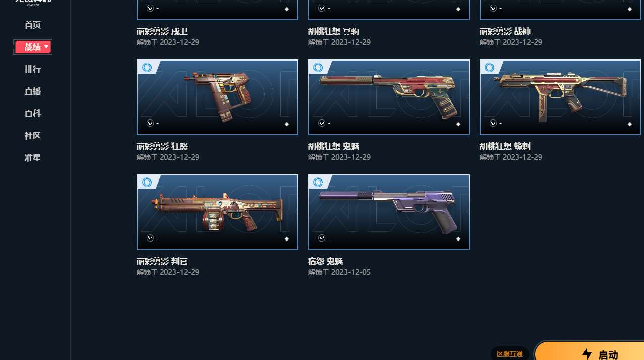Expand the chevron circle on 宿怨 鬼魅 card

coord(322,238)
